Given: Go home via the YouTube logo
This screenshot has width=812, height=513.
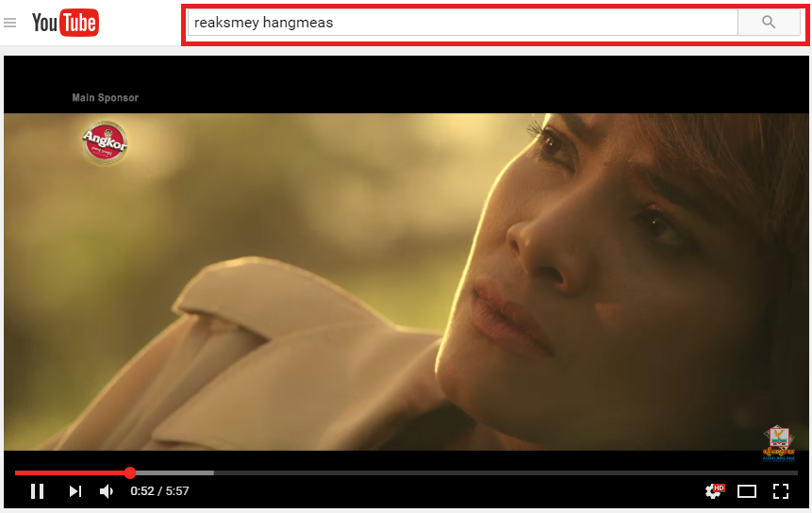Looking at the screenshot, I should click(x=65, y=23).
